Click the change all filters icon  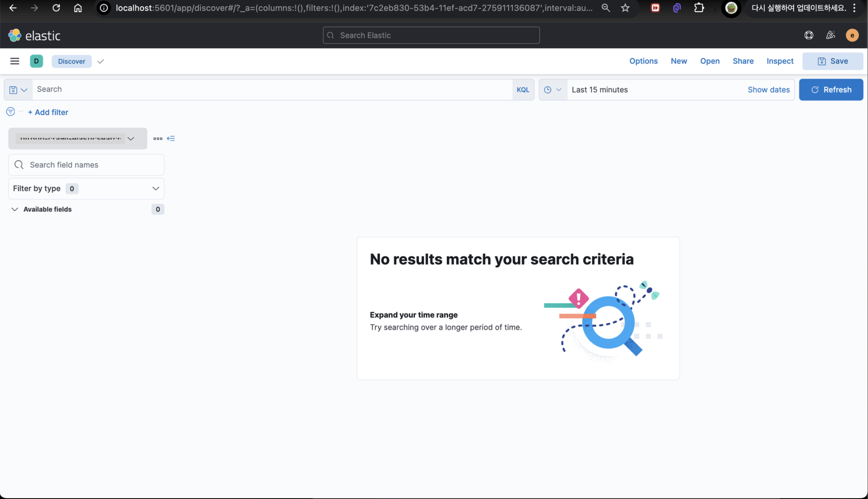[10, 112]
